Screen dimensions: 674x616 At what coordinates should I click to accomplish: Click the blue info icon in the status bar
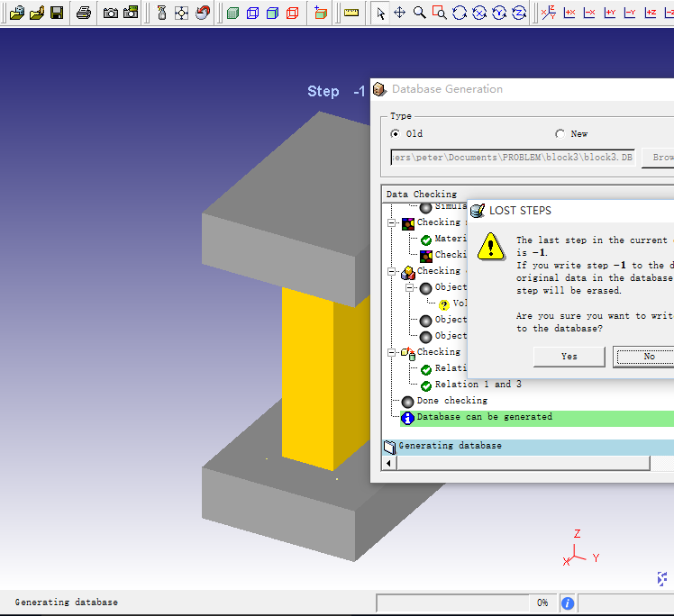pyautogui.click(x=568, y=602)
